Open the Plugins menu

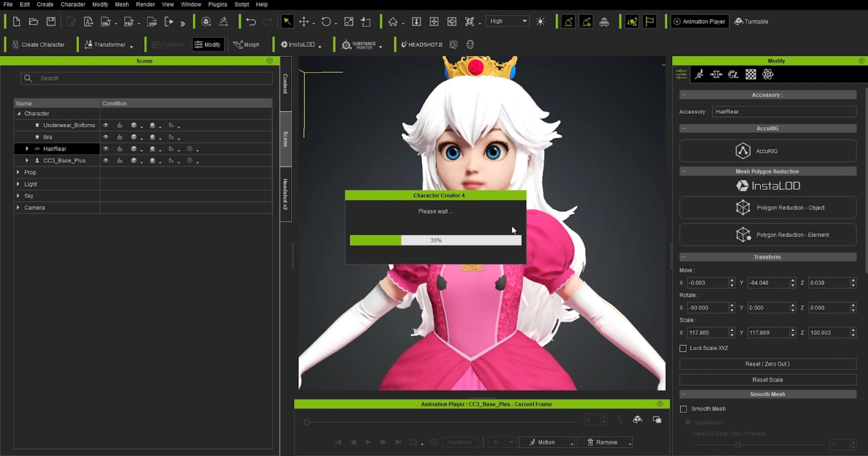click(x=217, y=5)
